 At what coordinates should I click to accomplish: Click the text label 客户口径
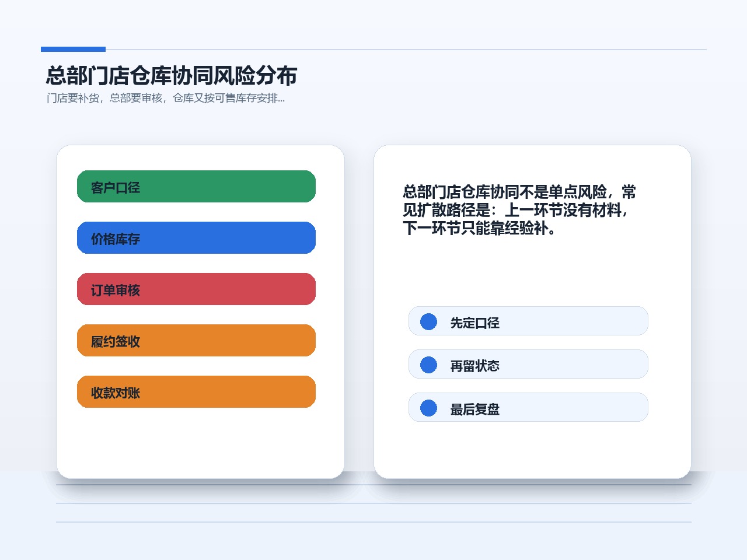click(x=116, y=188)
